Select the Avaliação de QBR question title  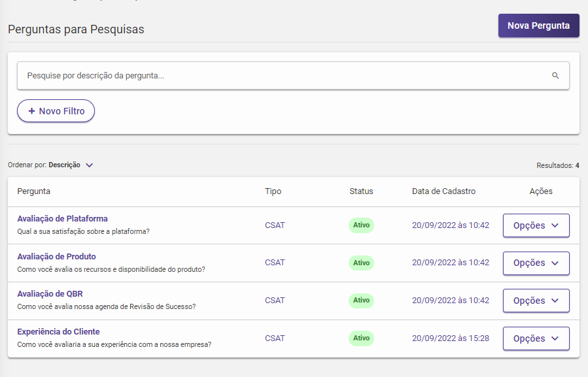click(x=50, y=294)
